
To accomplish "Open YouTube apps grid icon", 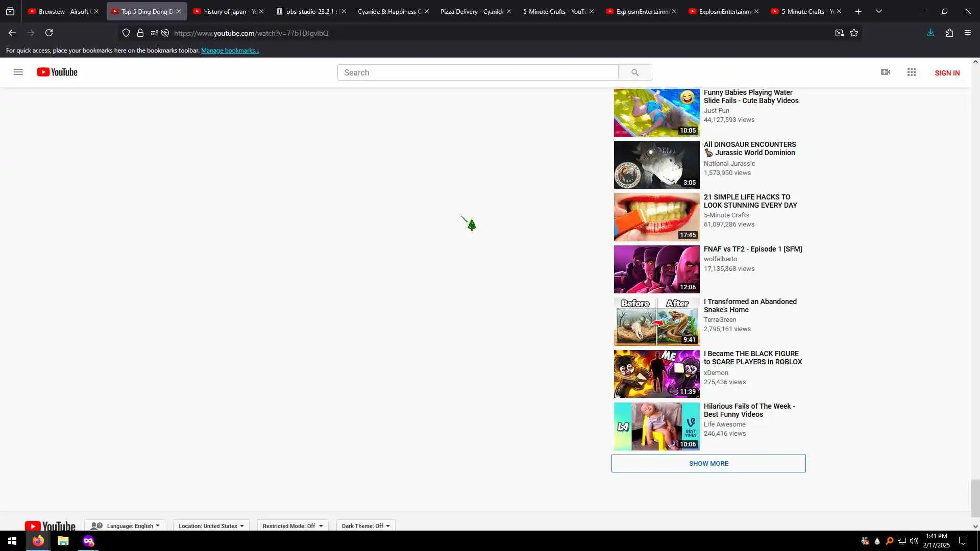I will click(912, 72).
